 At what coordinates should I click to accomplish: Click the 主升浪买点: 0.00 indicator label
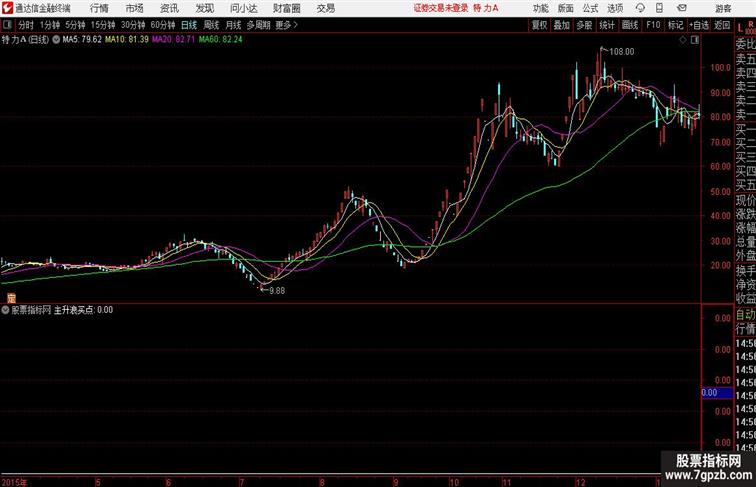(83, 310)
